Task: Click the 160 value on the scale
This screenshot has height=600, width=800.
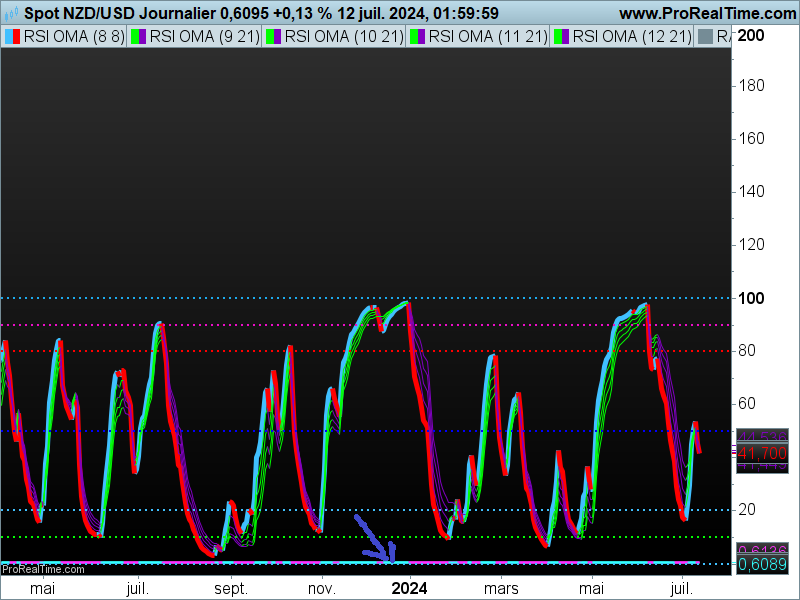Action: [752, 138]
